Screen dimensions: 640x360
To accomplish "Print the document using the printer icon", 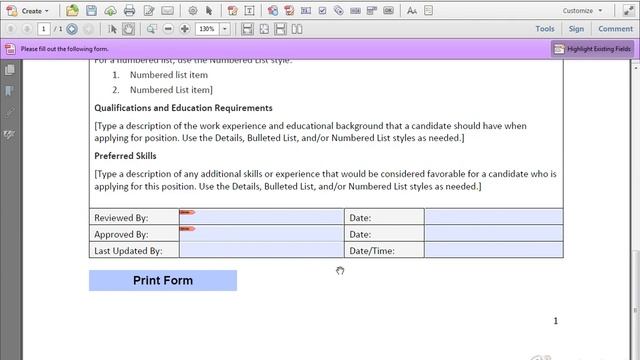I will pyautogui.click(x=129, y=11).
